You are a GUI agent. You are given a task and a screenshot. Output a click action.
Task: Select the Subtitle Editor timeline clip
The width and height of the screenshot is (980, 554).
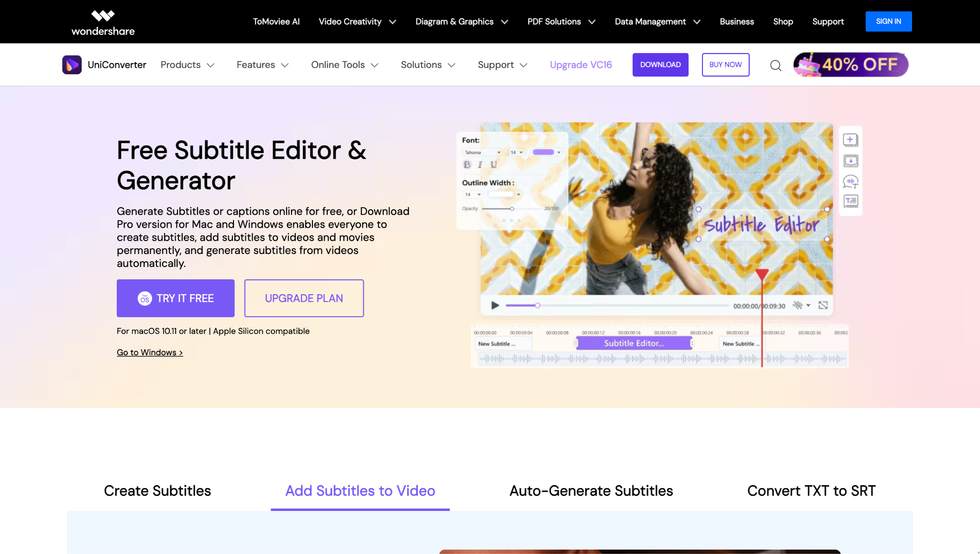pos(634,343)
